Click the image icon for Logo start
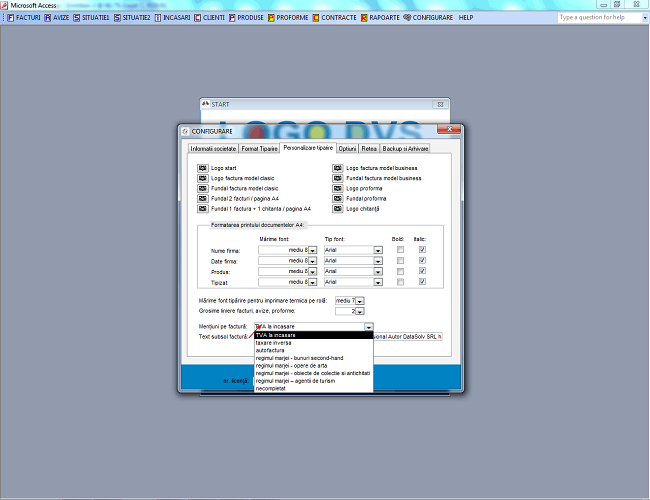The image size is (650, 500). (203, 168)
